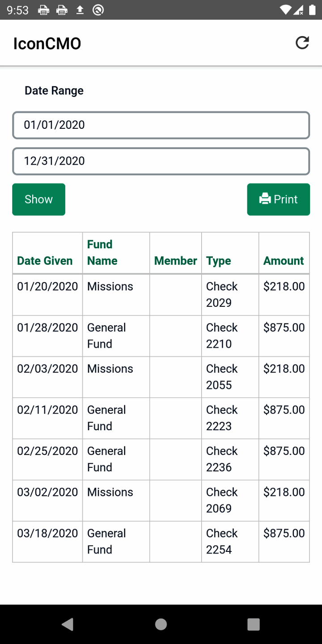Tap the upload icon in status bar

[x=80, y=10]
